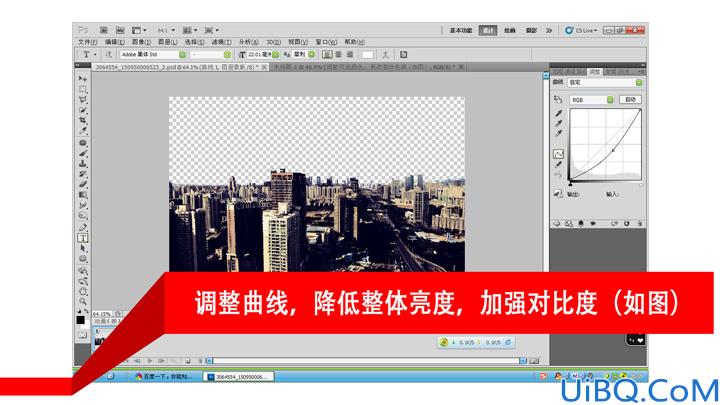Open the 图像 menu
Image resolution: width=720 pixels, height=405 pixels.
pos(141,42)
